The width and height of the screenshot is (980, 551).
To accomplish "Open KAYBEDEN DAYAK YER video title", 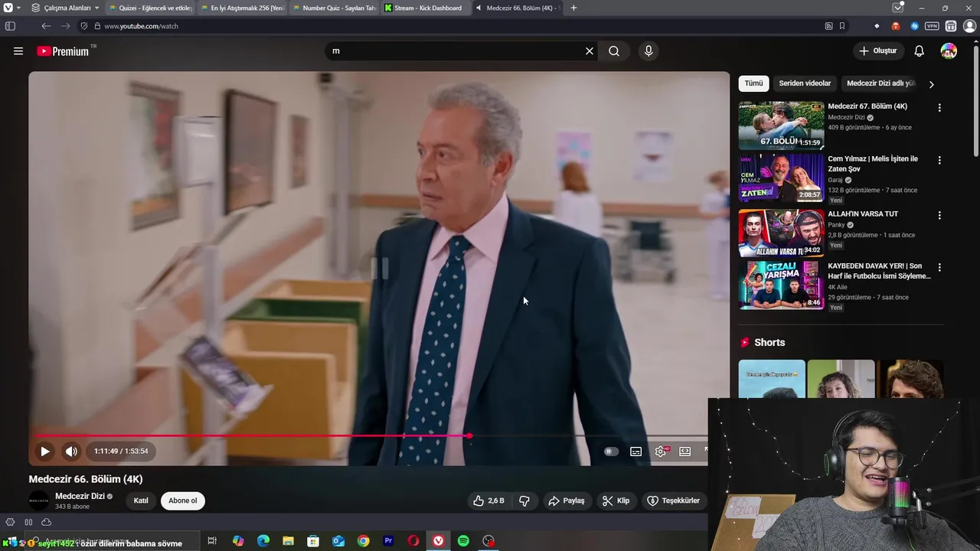I will coord(879,271).
